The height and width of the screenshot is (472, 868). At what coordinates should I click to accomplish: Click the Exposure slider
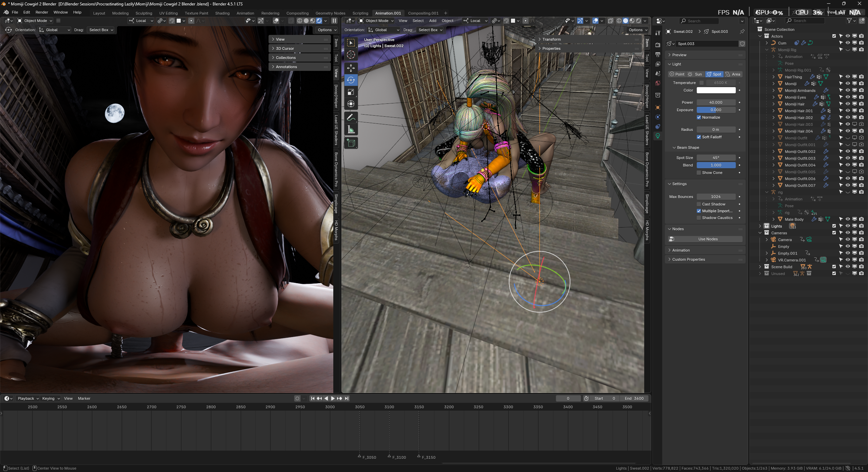tap(716, 110)
